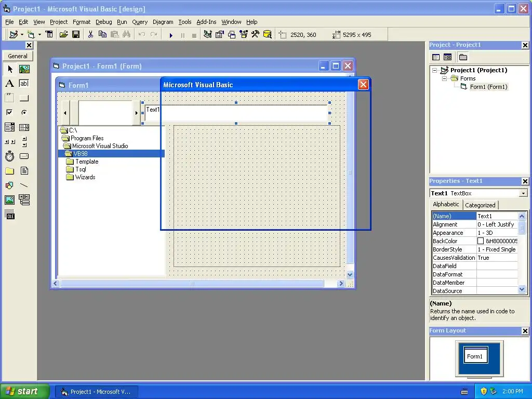Image resolution: width=532 pixels, height=399 pixels.
Task: Start the program with the Run arrow
Action: 171,35
